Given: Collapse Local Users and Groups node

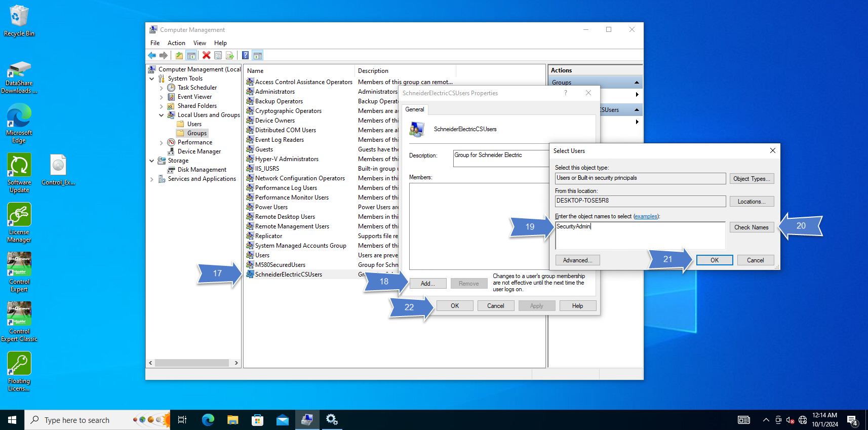Looking at the screenshot, I should (161, 115).
